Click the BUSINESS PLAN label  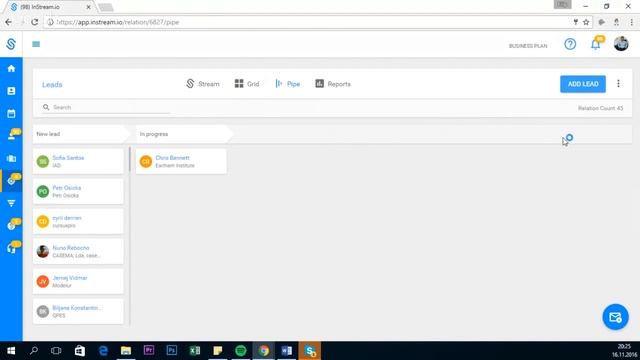[x=528, y=46]
